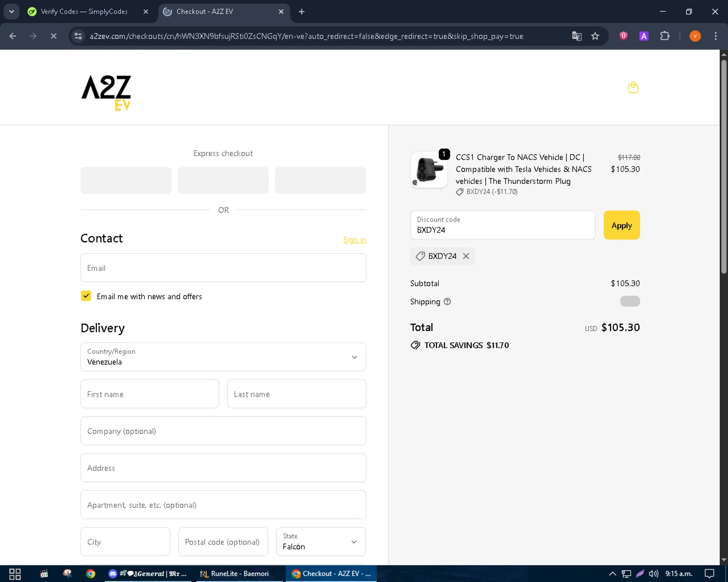The height and width of the screenshot is (582, 728).
Task: Click the network icon in system tray
Action: click(x=626, y=574)
